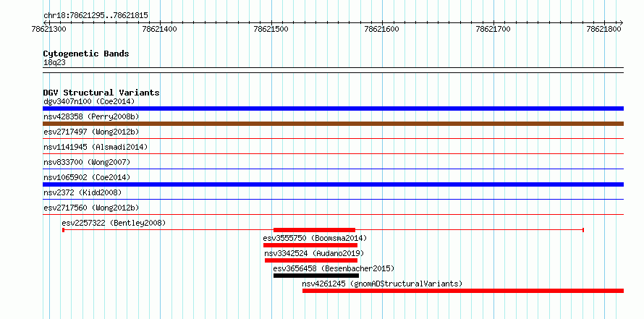Click the blue dgv3407n100 variant bar
The height and width of the screenshot is (319, 644).
(333, 109)
